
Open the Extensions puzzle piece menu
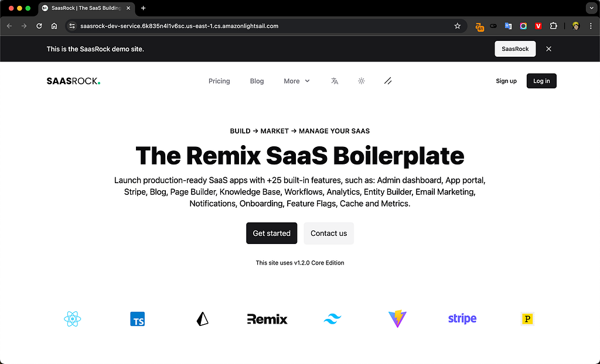(553, 26)
